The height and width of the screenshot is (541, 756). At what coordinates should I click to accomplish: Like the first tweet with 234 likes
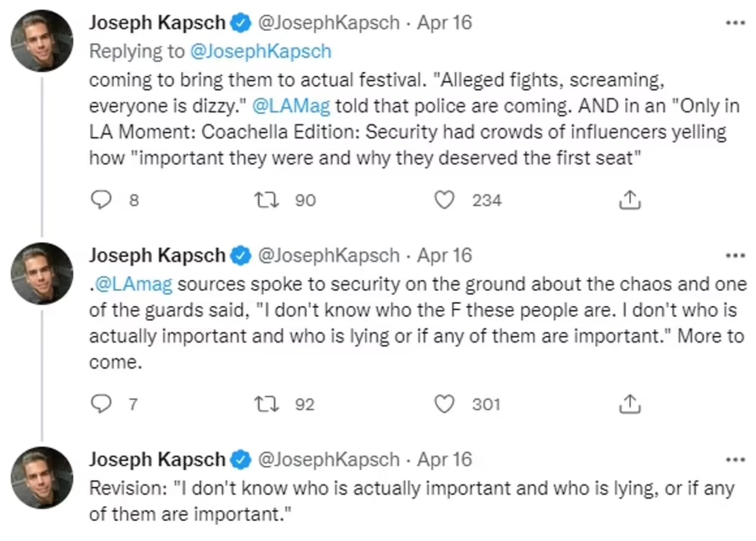pyautogui.click(x=444, y=200)
